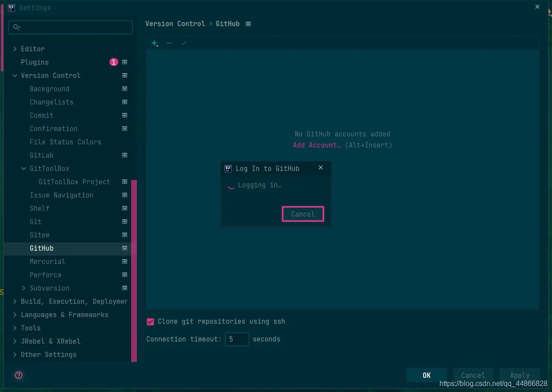Click project-level icon next to GitToolBox Project
Image resolution: width=552 pixels, height=392 pixels.
(x=125, y=182)
